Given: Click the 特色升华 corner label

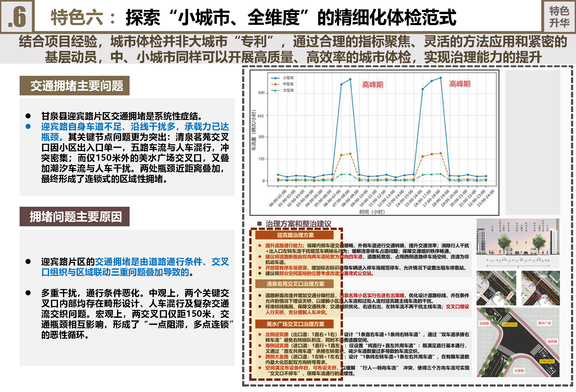Looking at the screenshot, I should (x=559, y=17).
